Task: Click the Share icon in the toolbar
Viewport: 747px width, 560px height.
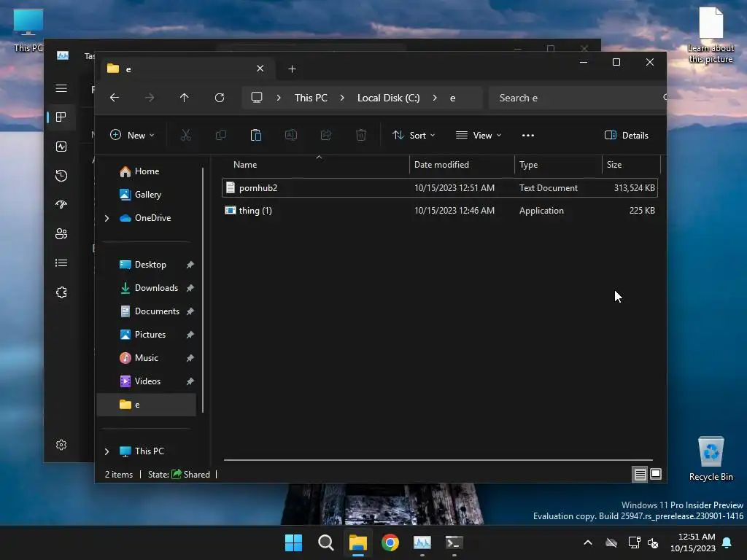Action: click(326, 135)
